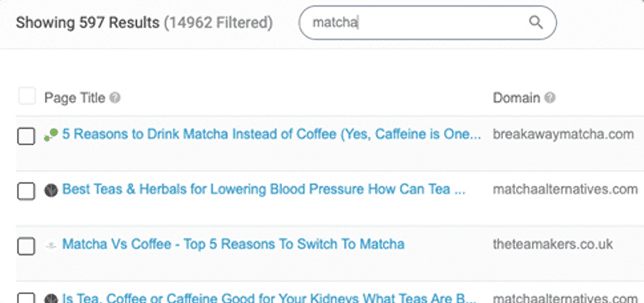
Task: Check the box for 5 Reasons to Drink Matcha
Action: (x=26, y=136)
